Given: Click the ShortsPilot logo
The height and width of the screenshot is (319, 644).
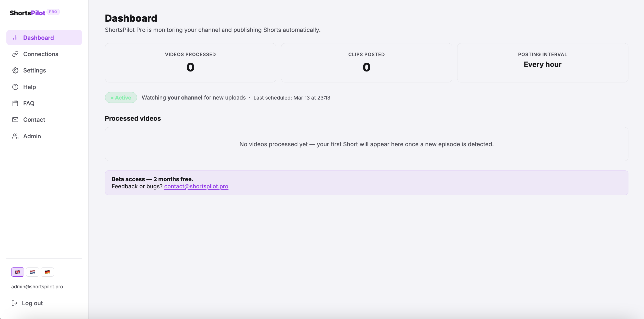Looking at the screenshot, I should point(28,13).
